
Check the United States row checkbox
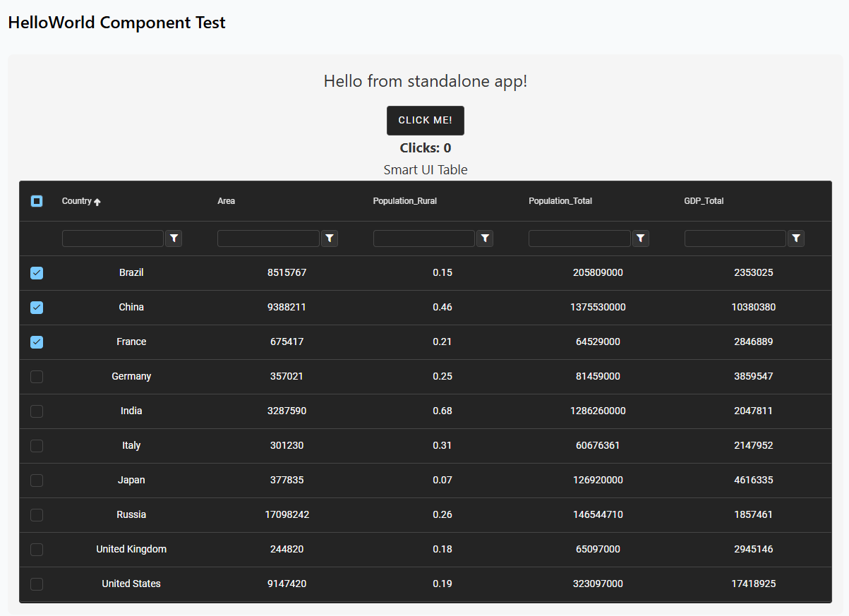pyautogui.click(x=37, y=584)
